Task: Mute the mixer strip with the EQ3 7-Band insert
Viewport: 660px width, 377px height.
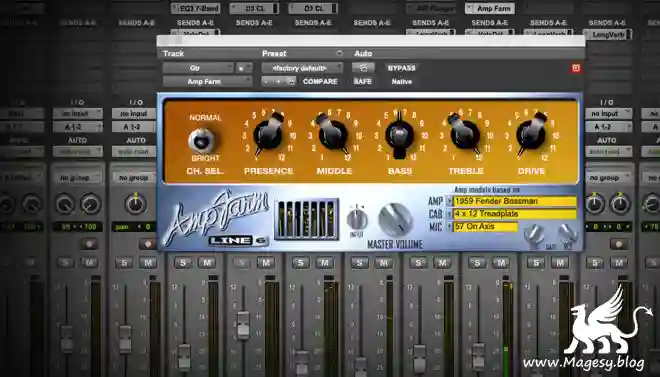Action: click(207, 263)
